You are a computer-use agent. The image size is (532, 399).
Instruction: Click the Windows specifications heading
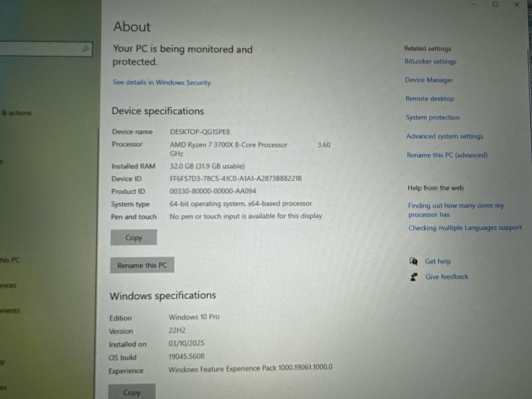tap(163, 295)
